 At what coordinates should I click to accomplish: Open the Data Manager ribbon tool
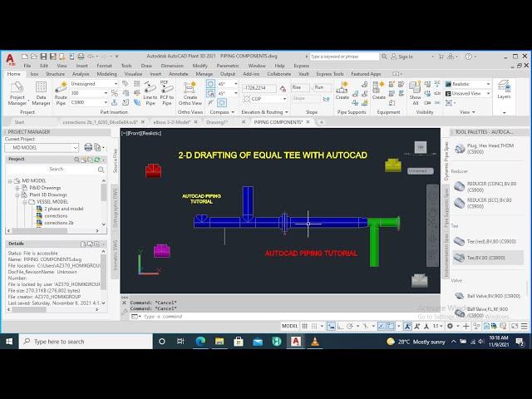pos(41,94)
